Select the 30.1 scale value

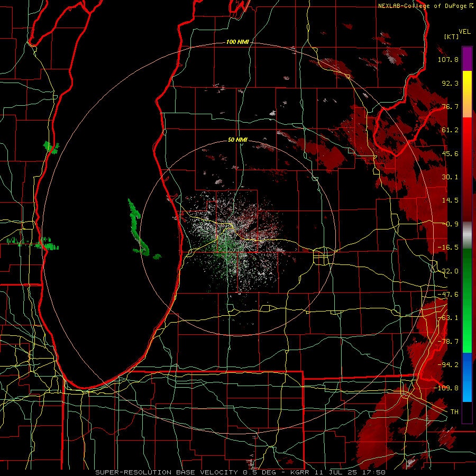[x=450, y=177]
